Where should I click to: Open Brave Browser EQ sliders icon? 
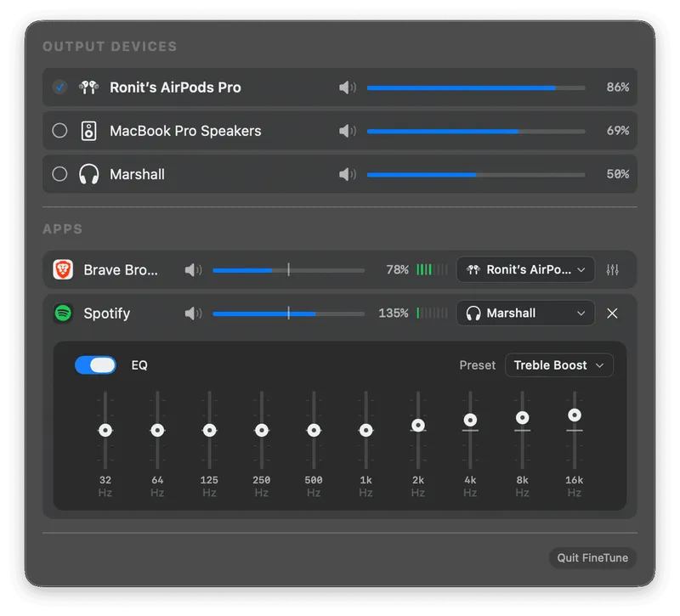(x=612, y=269)
